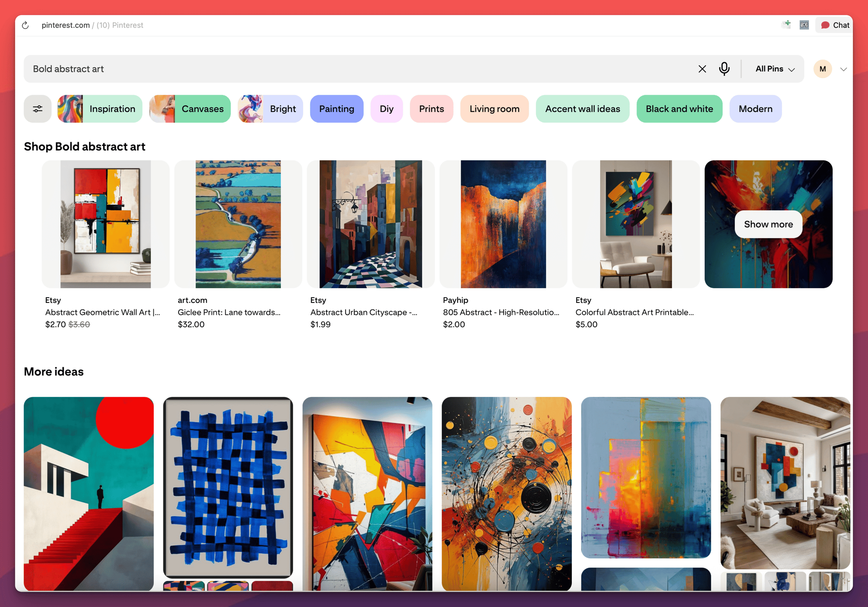Viewport: 868px width, 607px height.
Task: Select the lavender Modern filter chip
Action: (755, 109)
